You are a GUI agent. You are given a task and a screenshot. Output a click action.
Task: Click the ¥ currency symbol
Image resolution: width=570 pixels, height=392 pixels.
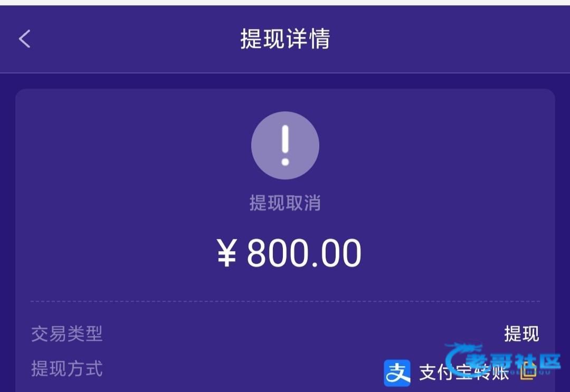click(227, 253)
